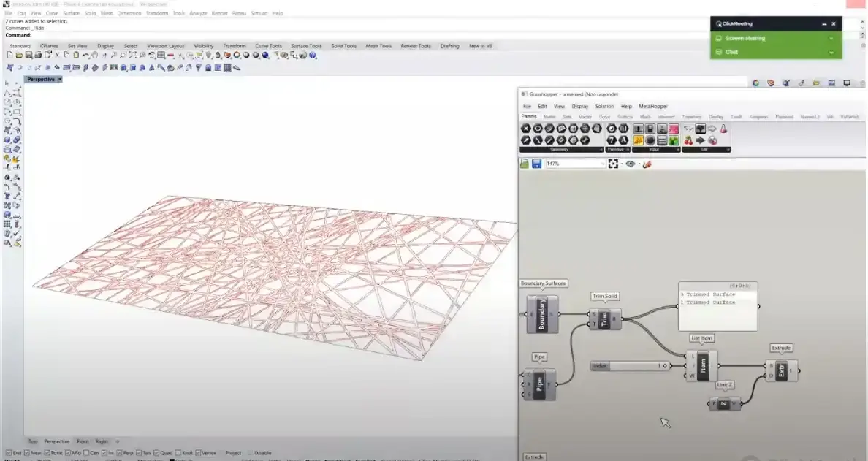Toggle the Vertex osnap checkbox

pos(198,453)
